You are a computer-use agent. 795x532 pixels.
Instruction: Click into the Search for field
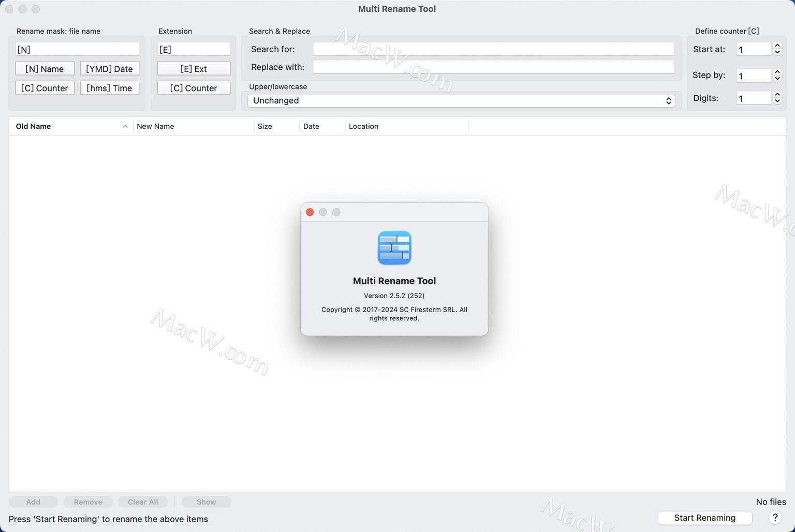tap(493, 49)
